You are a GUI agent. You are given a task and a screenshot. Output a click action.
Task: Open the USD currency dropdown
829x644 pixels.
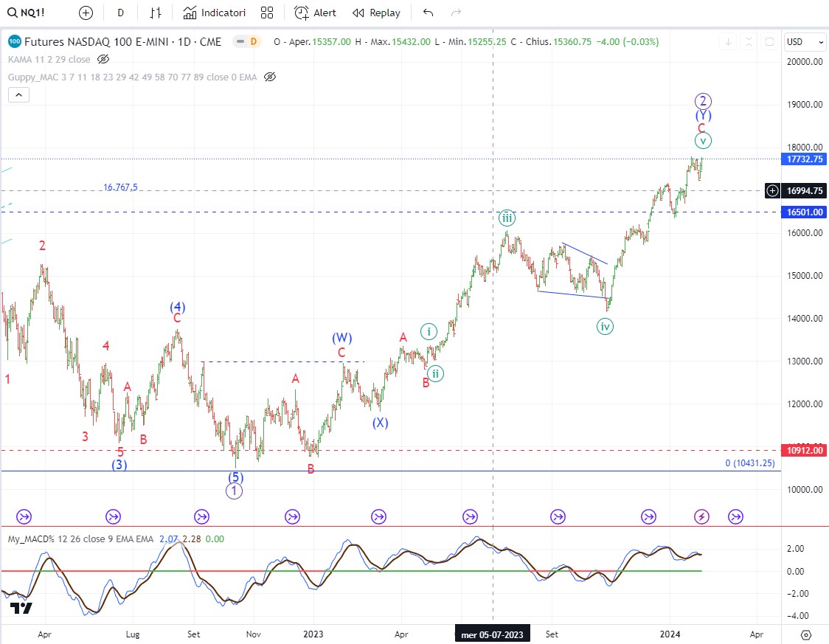pos(804,42)
